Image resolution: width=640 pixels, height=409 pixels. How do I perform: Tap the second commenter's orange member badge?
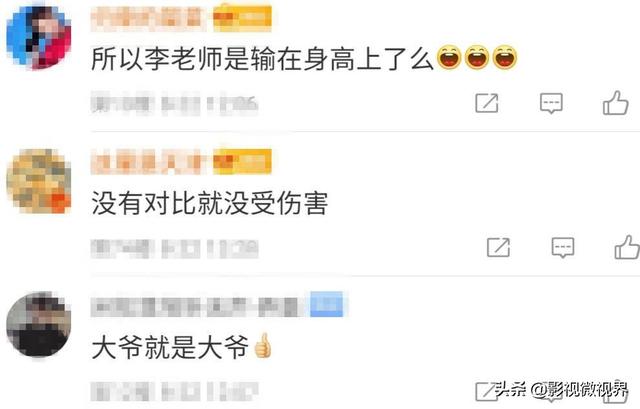(x=242, y=161)
